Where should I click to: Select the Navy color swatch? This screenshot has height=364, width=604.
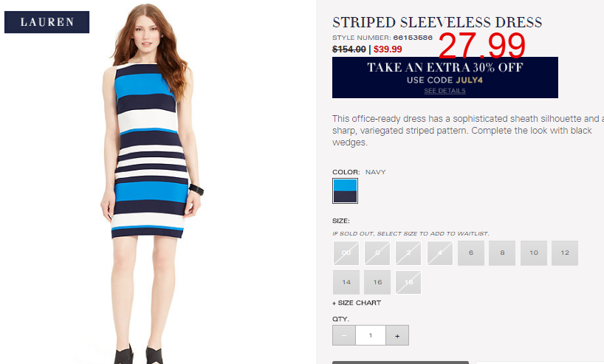point(345,190)
